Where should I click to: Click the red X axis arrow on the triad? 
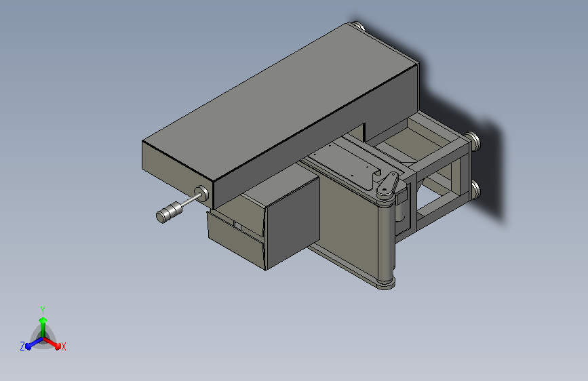coord(52,343)
